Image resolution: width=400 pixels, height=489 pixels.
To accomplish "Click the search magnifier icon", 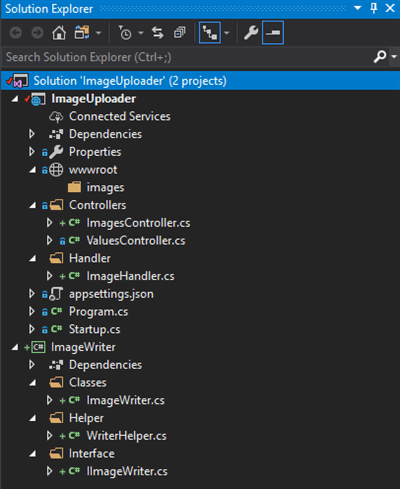I will [x=380, y=57].
